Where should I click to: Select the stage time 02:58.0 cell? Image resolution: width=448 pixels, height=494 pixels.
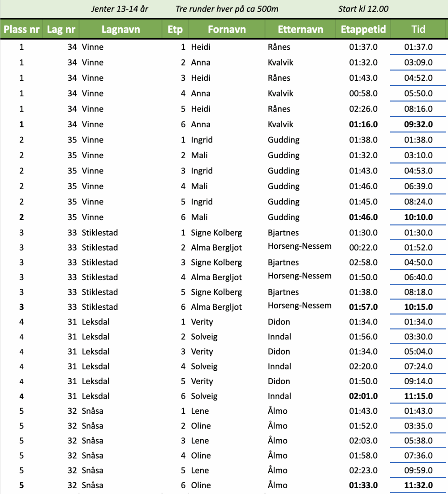tap(363, 262)
